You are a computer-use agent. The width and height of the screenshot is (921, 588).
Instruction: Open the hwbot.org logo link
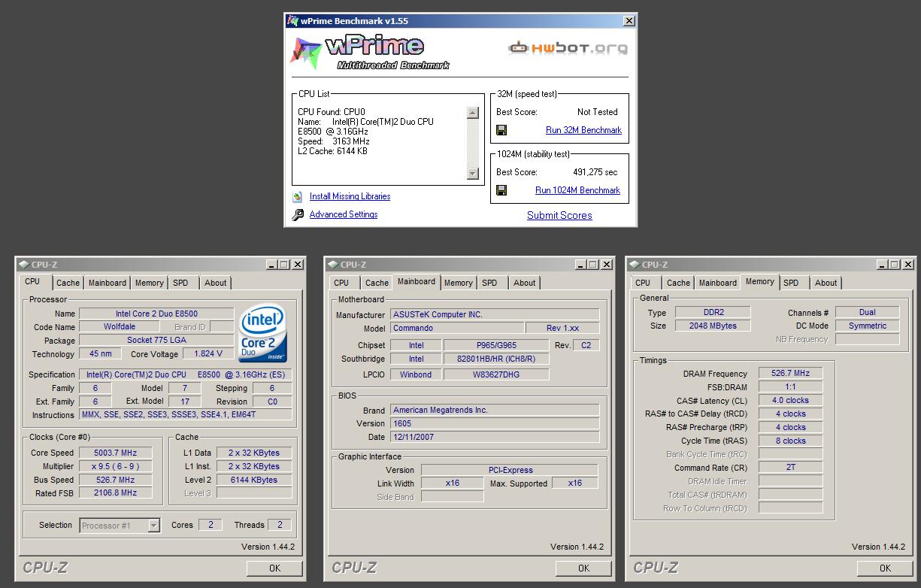pyautogui.click(x=568, y=48)
